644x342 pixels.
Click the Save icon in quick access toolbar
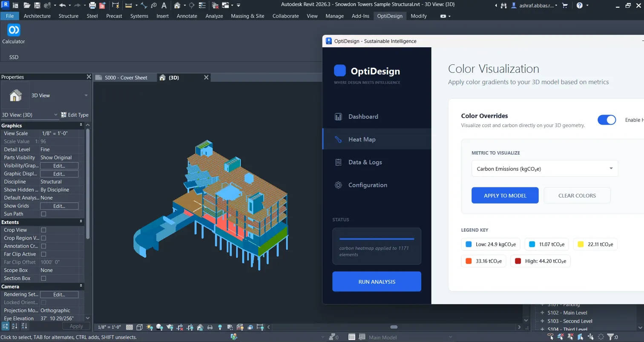pyautogui.click(x=37, y=6)
